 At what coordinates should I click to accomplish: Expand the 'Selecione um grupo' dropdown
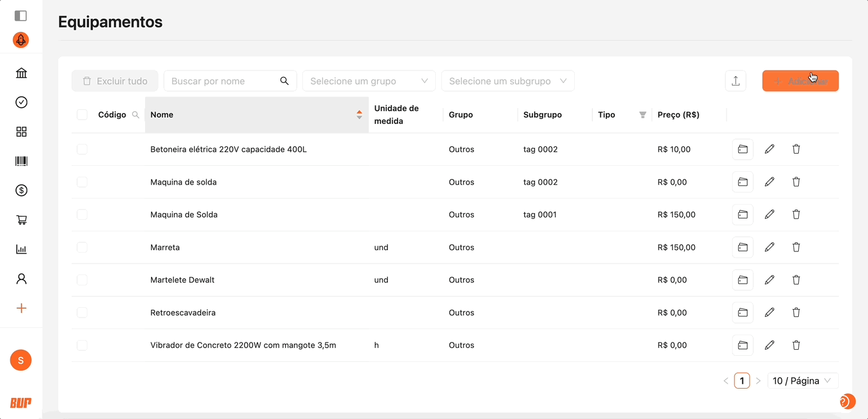tap(368, 81)
